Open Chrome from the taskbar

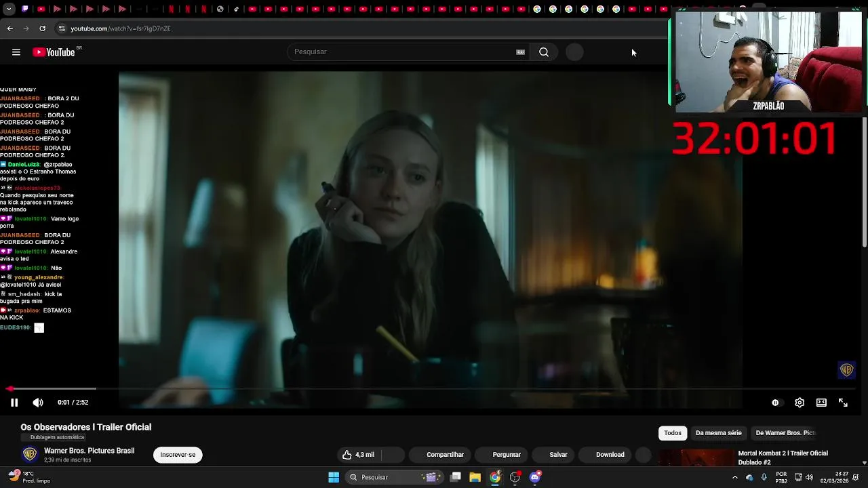[495, 477]
